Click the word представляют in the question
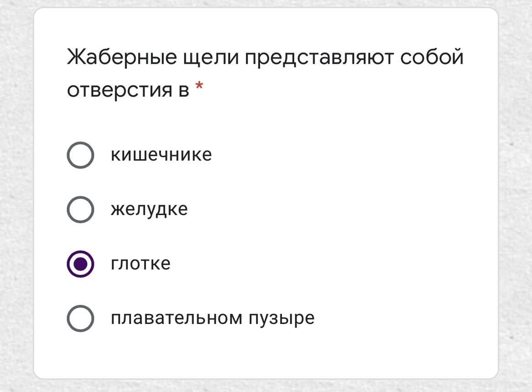This screenshot has width=532, height=392. tap(319, 57)
